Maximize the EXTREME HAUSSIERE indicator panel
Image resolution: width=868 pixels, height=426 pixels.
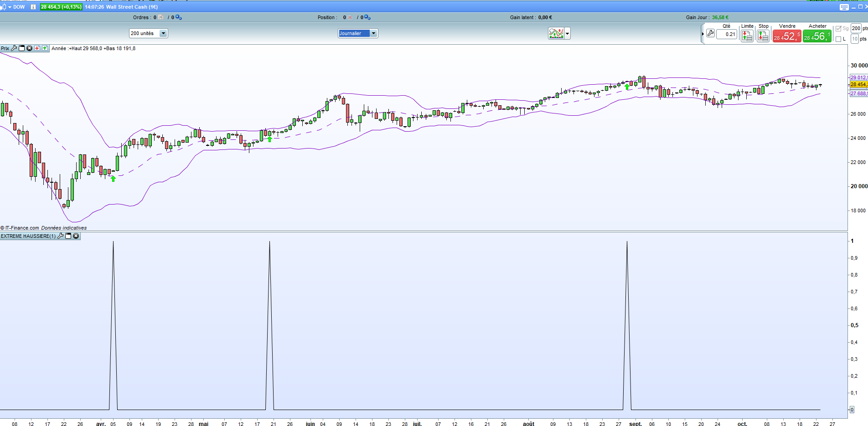[68, 236]
